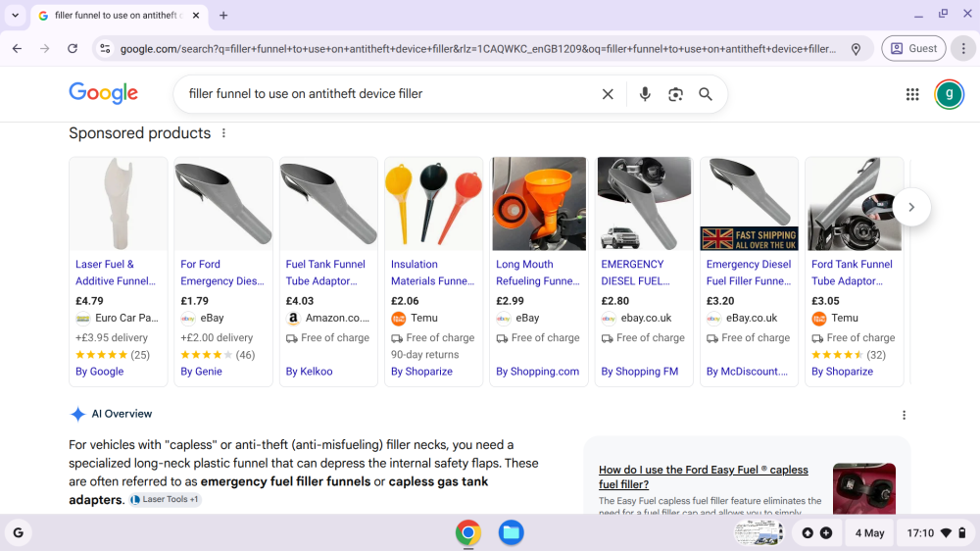Submit search with the magnifying glass icon
The image size is (980, 551).
[x=705, y=94]
